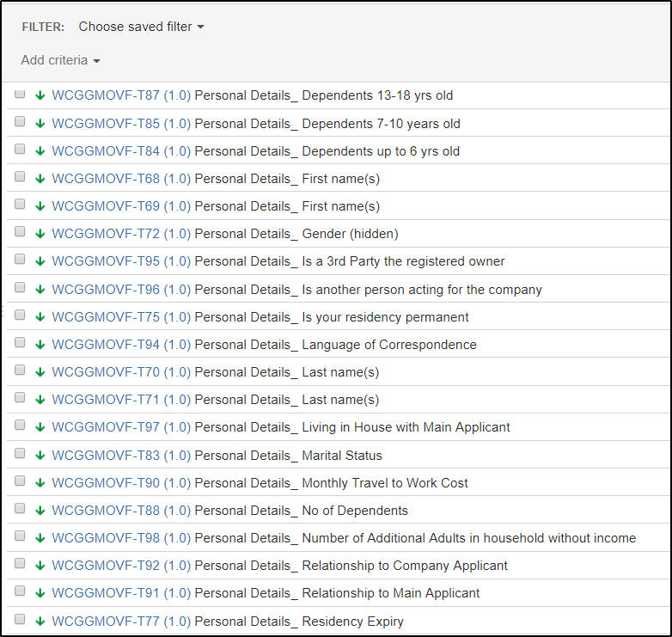Tick checkbox for WCGGMOVF-T71
This screenshot has height=637, width=672.
click(20, 397)
